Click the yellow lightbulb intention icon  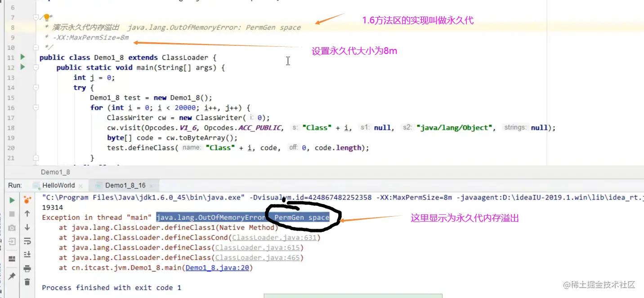[47, 17]
